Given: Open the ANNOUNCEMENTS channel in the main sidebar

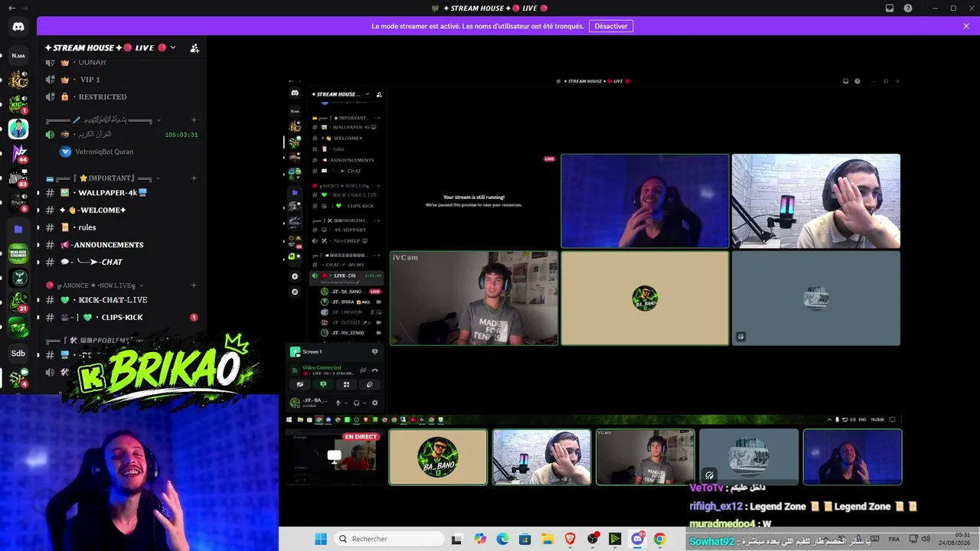Looking at the screenshot, I should (x=122, y=245).
